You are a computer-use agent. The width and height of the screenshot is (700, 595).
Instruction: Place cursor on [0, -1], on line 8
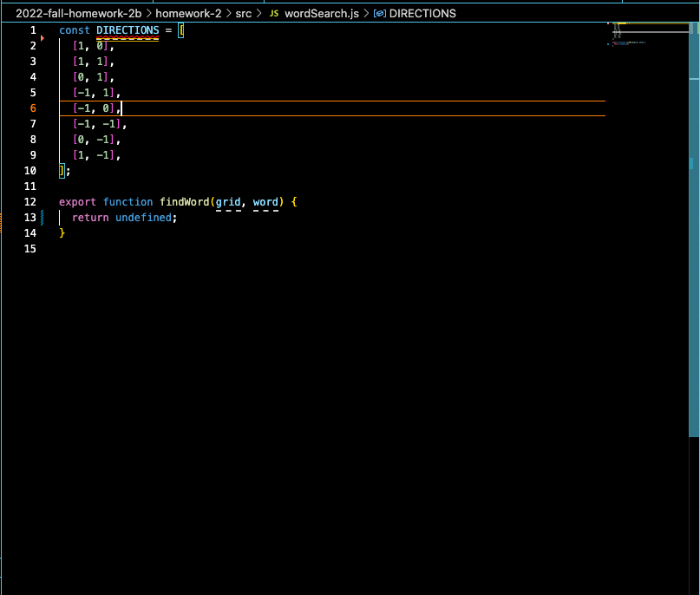pyautogui.click(x=96, y=140)
